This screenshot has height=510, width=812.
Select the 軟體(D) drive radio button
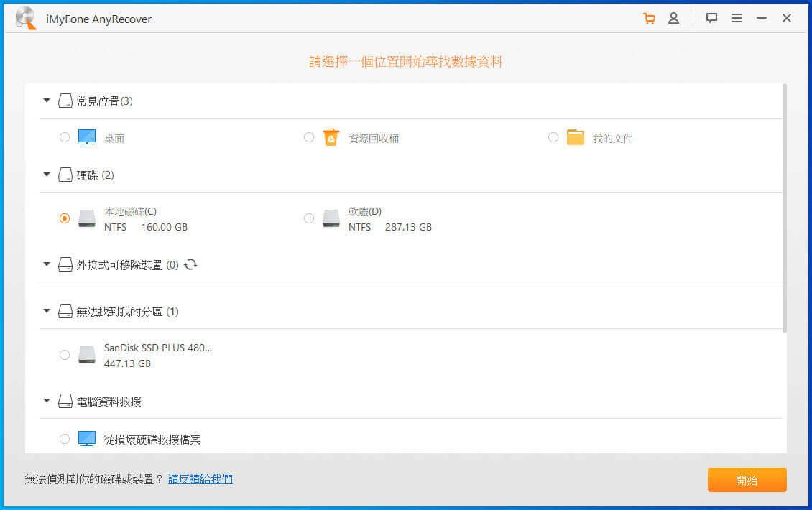pyautogui.click(x=309, y=218)
